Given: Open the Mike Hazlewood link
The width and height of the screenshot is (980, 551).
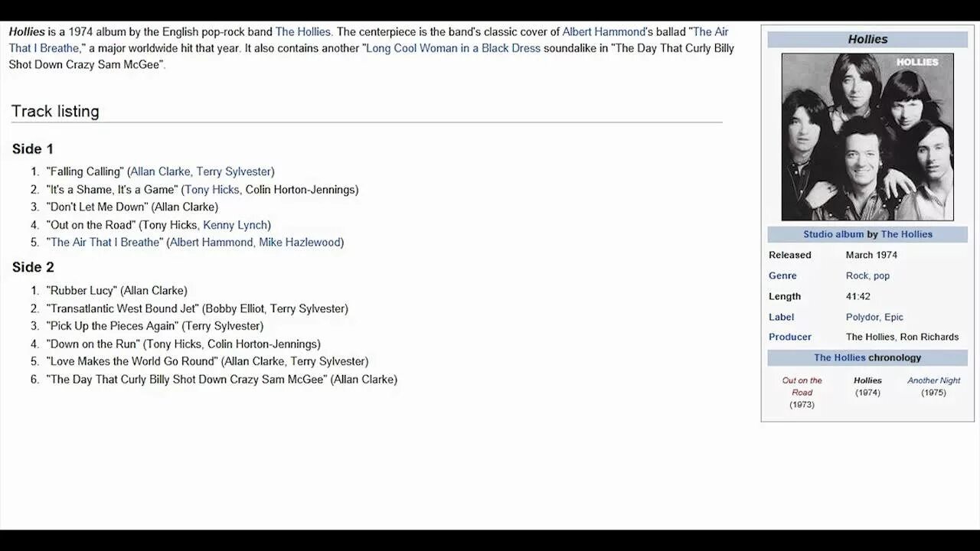Looking at the screenshot, I should (299, 243).
